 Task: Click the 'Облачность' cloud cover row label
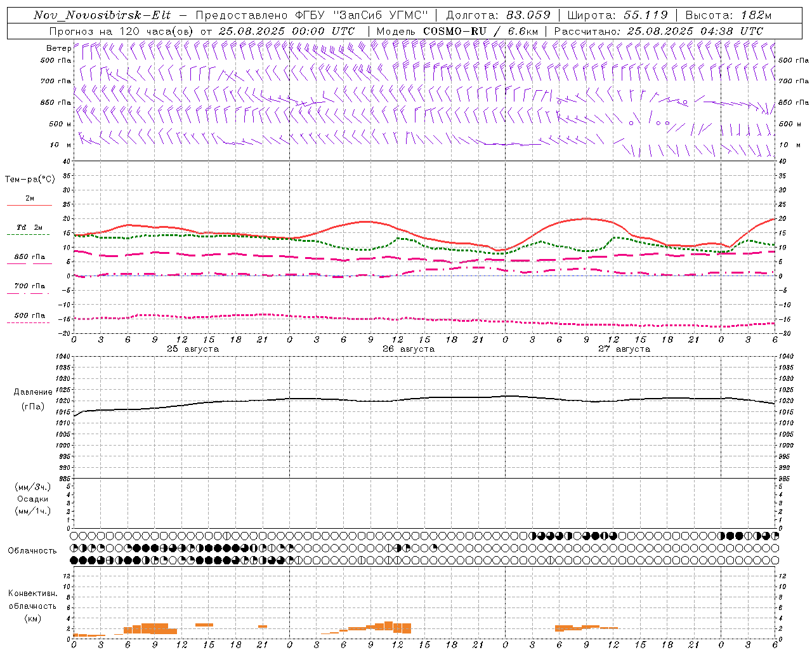(32, 551)
